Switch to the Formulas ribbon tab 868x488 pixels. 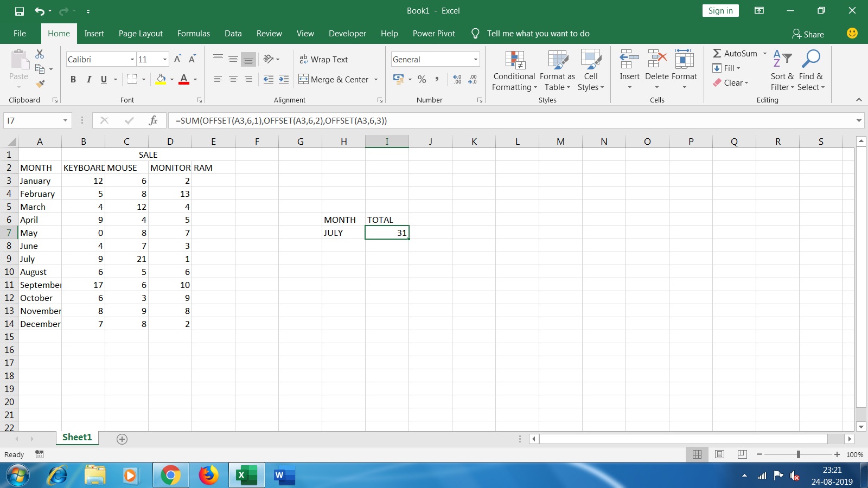point(193,33)
